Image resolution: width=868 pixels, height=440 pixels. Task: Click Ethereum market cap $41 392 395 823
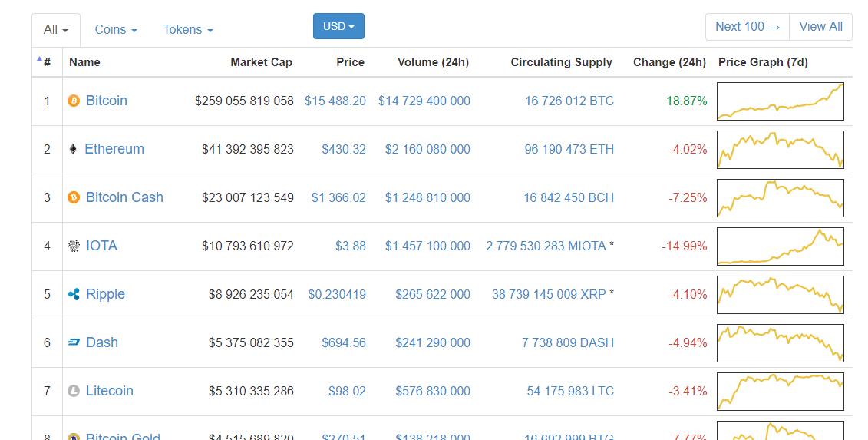[247, 149]
